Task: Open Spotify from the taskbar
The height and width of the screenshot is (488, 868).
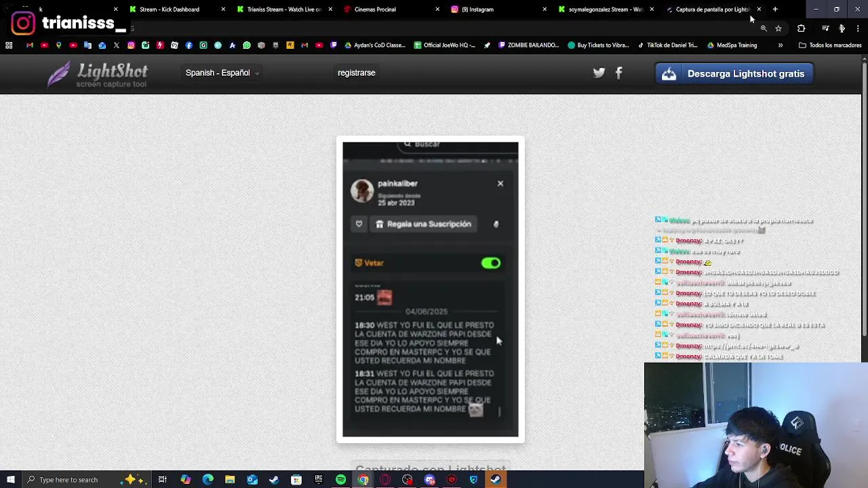Action: pos(341,480)
